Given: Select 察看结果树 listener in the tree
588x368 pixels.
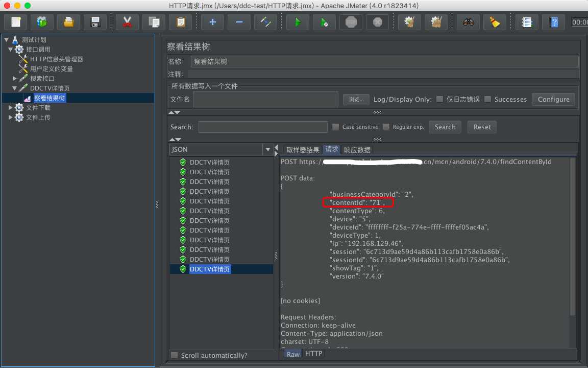Looking at the screenshot, I should coord(50,98).
